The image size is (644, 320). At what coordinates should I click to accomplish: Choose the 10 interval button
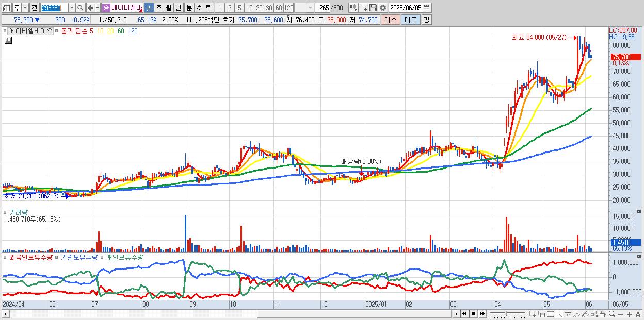tap(249, 8)
